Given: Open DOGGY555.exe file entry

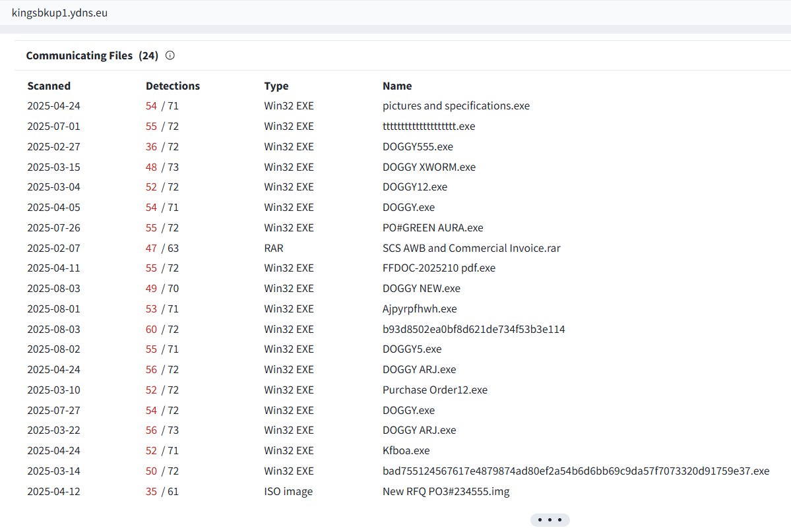Looking at the screenshot, I should [418, 147].
